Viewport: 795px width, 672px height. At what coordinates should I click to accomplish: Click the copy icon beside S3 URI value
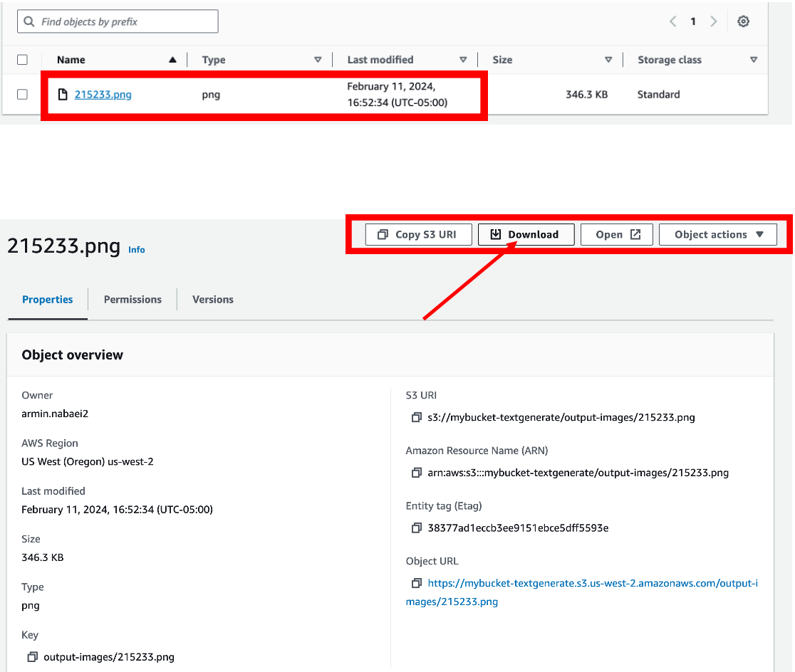point(417,418)
